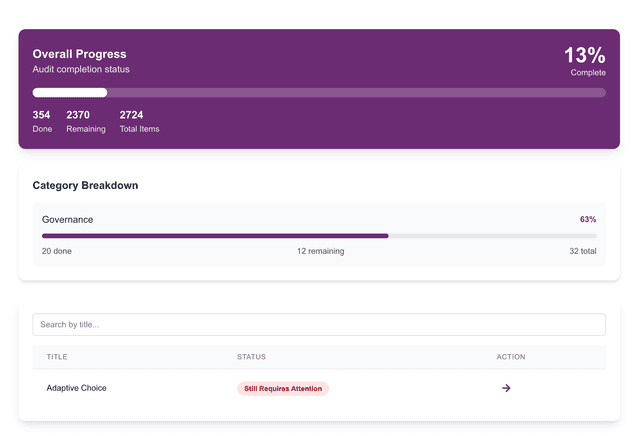The image size is (640, 436).
Task: Click the Search by title input field
Action: click(319, 325)
